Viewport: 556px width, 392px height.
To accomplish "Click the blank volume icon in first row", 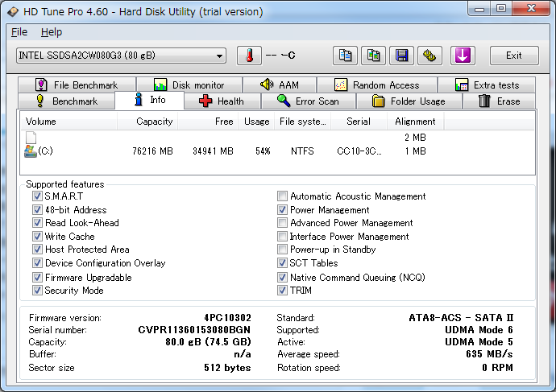I will point(31,138).
